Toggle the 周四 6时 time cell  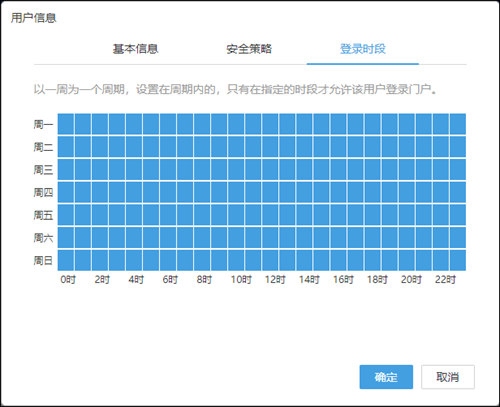click(x=168, y=192)
